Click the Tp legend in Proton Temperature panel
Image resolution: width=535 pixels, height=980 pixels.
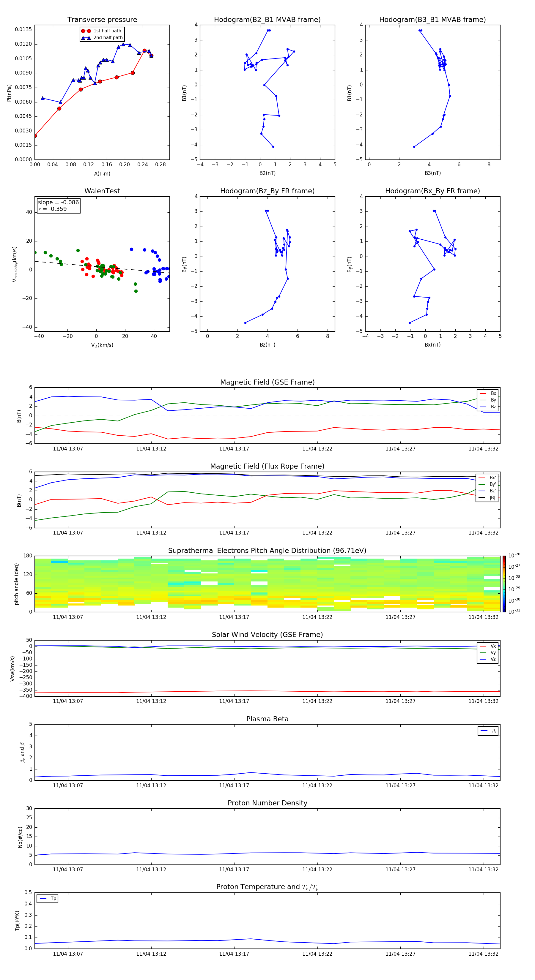tap(47, 899)
